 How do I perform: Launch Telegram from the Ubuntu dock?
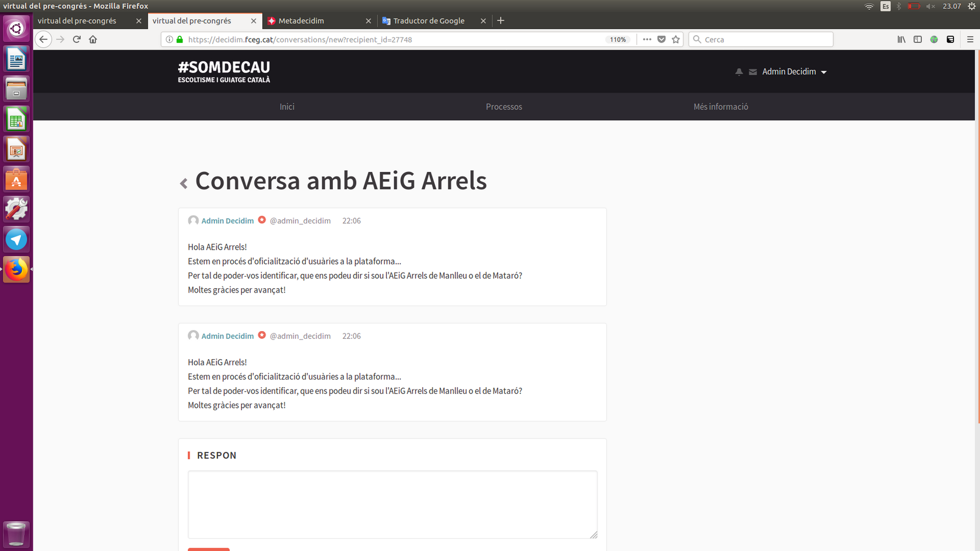[16, 240]
